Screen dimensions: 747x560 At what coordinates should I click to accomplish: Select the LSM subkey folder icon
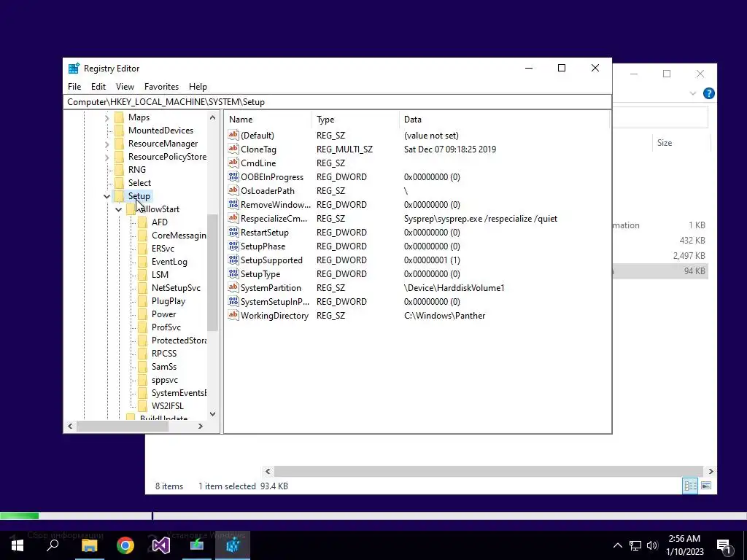(142, 275)
